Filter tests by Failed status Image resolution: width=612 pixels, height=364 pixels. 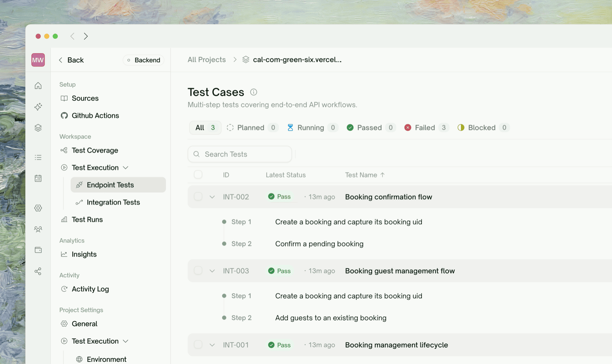[426, 128]
